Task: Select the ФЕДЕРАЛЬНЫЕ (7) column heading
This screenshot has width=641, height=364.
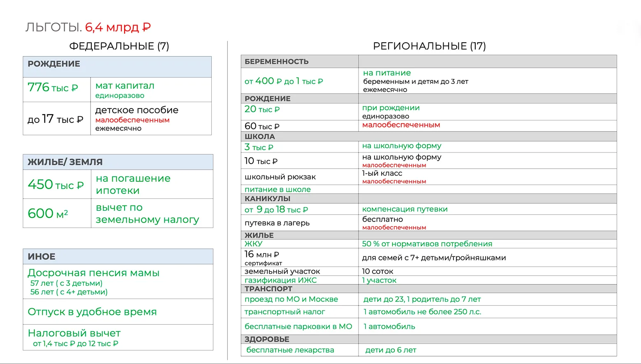Action: pos(119,46)
